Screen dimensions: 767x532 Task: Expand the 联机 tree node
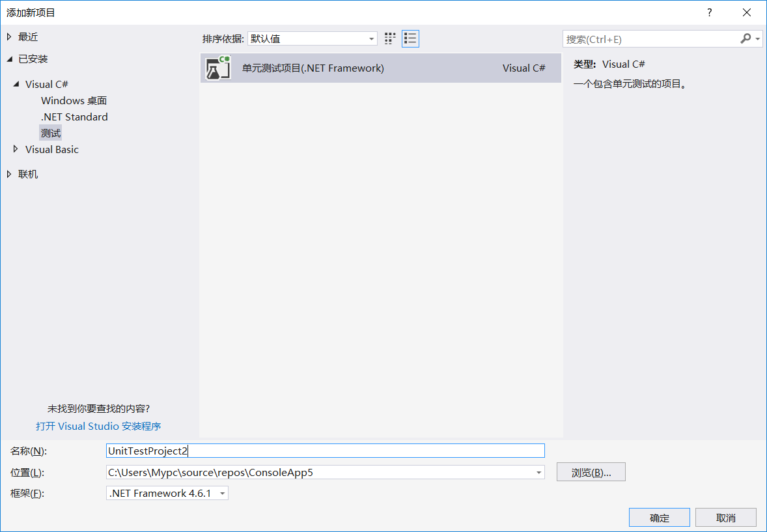point(9,174)
